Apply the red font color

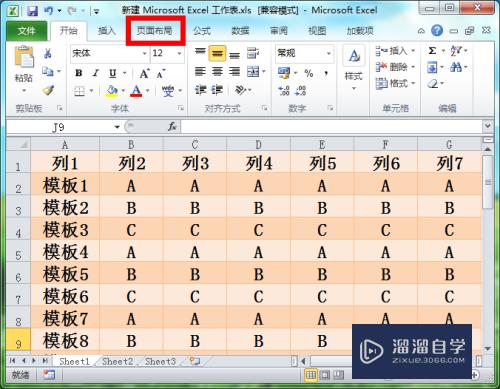136,91
